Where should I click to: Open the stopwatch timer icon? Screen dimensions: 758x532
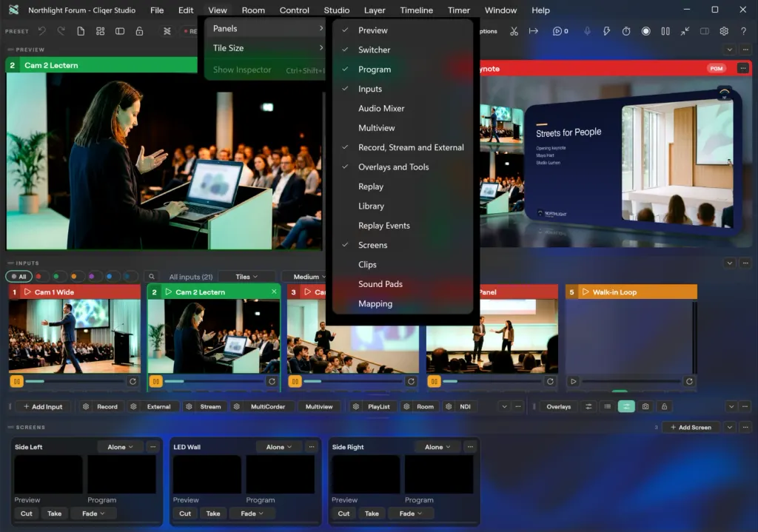(x=626, y=31)
